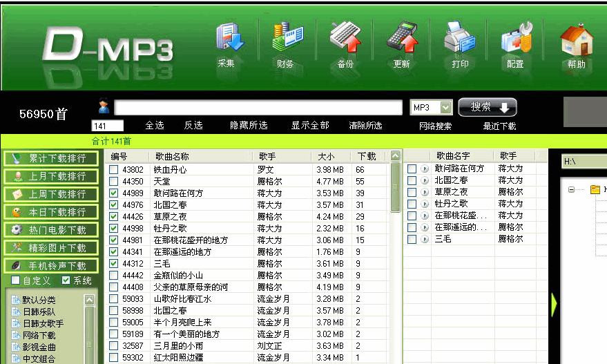Click the 更新 update icon
Viewport: 607px width, 364px height.
tap(403, 37)
